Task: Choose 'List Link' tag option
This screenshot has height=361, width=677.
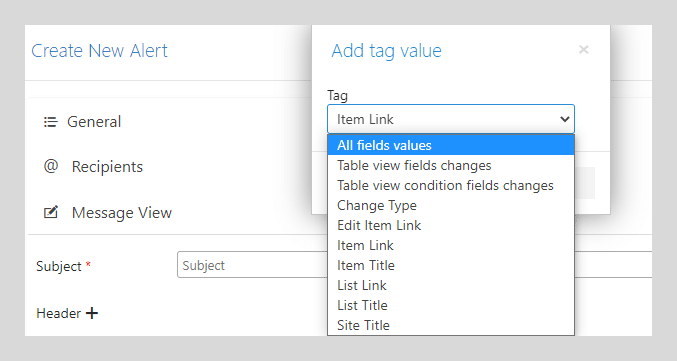Action: pos(451,285)
